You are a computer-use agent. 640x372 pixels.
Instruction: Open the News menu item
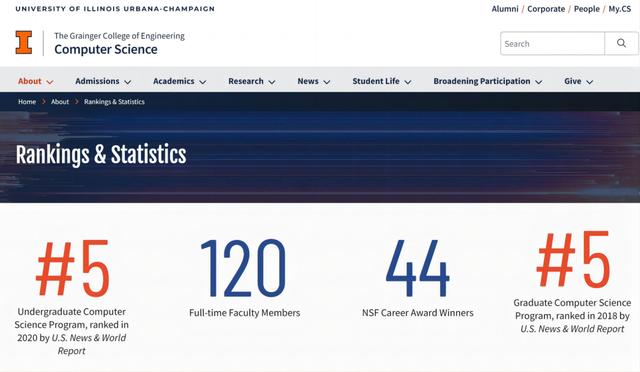tap(313, 81)
